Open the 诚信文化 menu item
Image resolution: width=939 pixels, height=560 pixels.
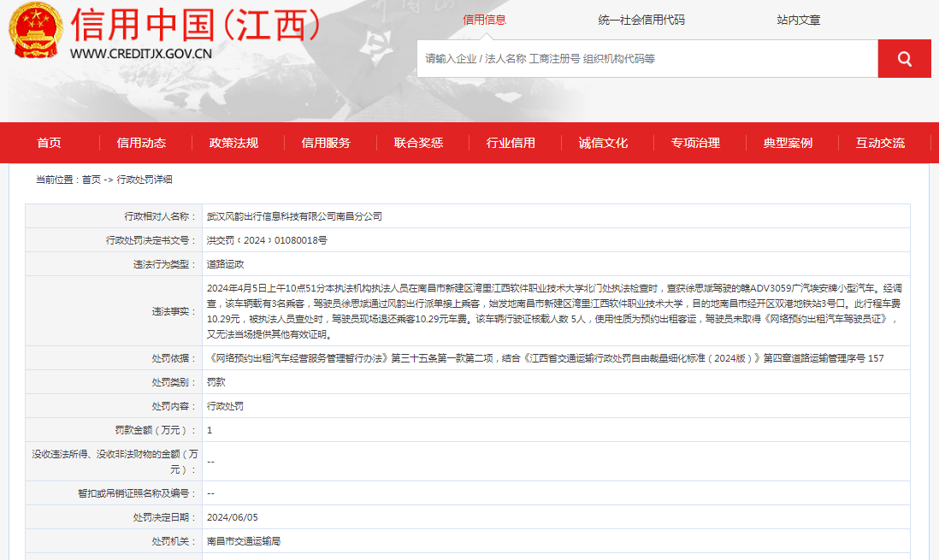point(603,143)
